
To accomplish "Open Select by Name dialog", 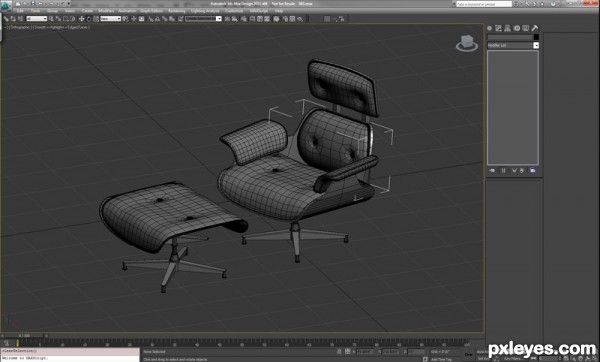I will 58,18.
